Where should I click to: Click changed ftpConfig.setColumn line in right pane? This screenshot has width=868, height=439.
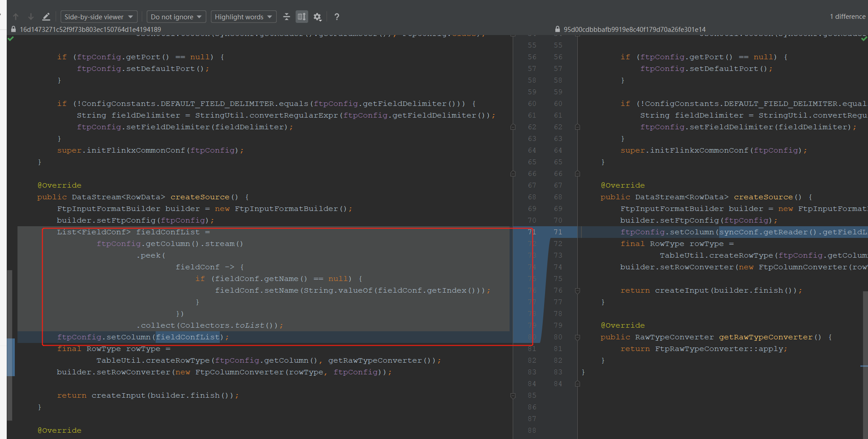click(744, 232)
